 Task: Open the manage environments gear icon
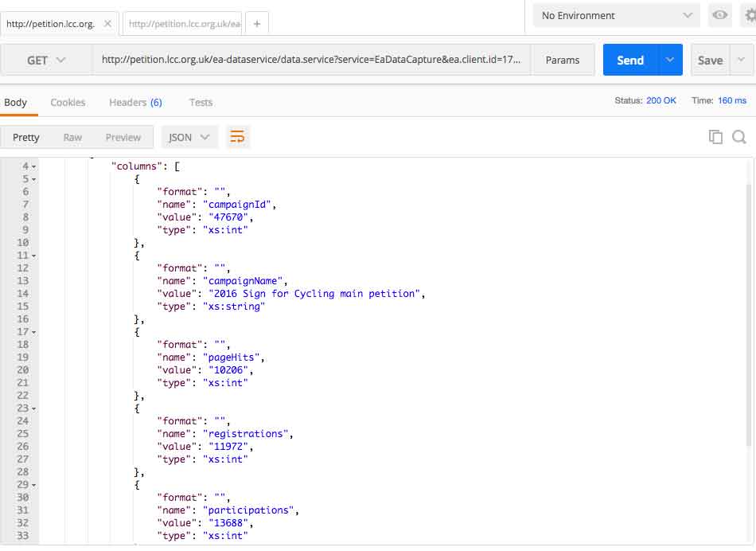pyautogui.click(x=750, y=15)
